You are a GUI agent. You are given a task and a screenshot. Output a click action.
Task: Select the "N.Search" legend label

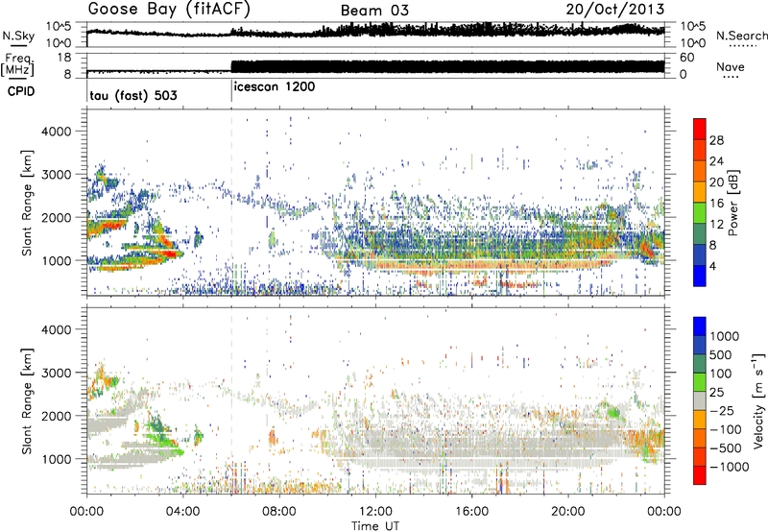(741, 36)
